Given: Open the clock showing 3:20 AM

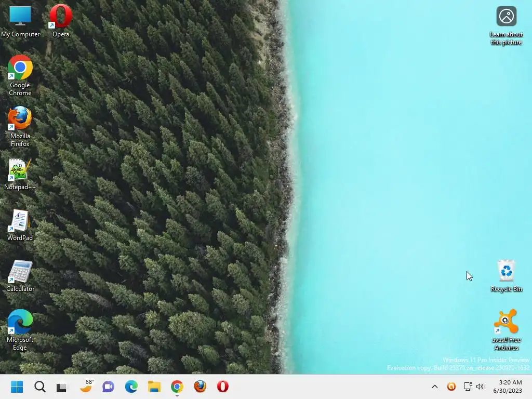Looking at the screenshot, I should (x=508, y=387).
